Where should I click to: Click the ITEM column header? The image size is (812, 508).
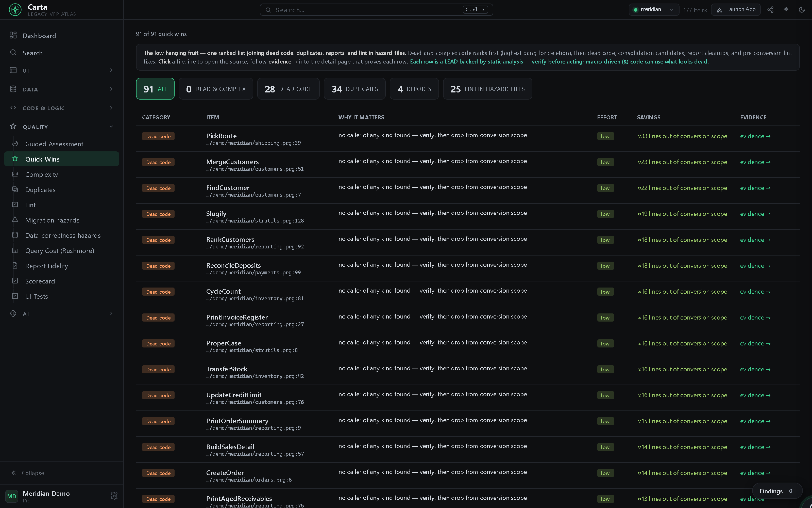point(212,117)
